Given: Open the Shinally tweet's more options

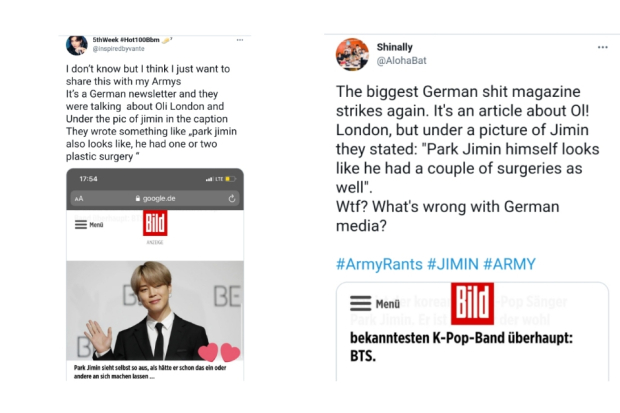Looking at the screenshot, I should tap(602, 47).
